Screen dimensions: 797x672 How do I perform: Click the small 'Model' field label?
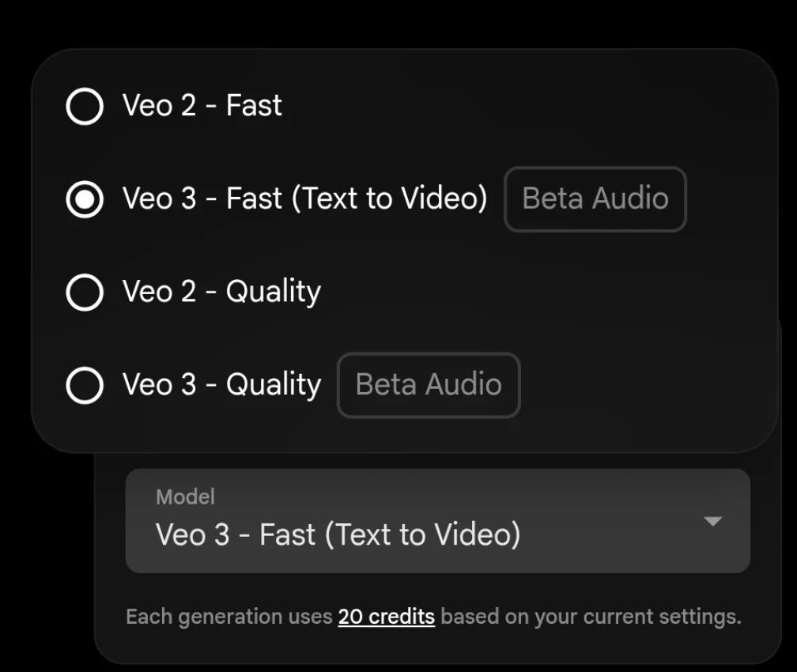point(185,496)
